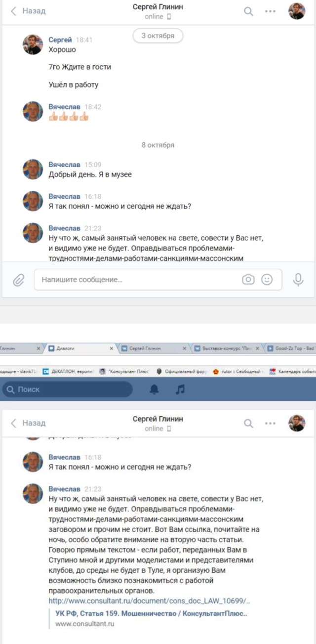Open the three-dots menu in lower chat header
The image size is (316, 644).
click(x=270, y=424)
